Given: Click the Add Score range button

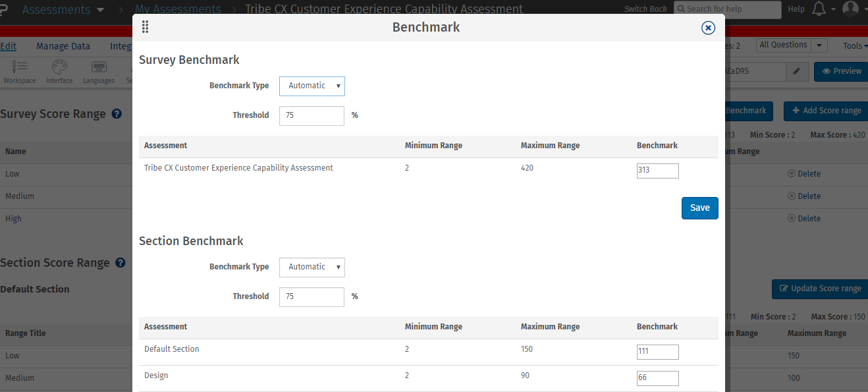Looking at the screenshot, I should coord(827,111).
